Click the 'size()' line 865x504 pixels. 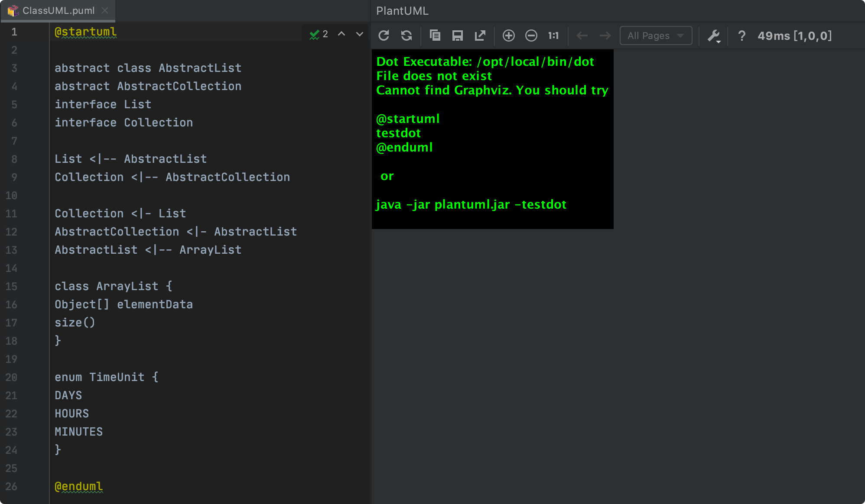(75, 323)
